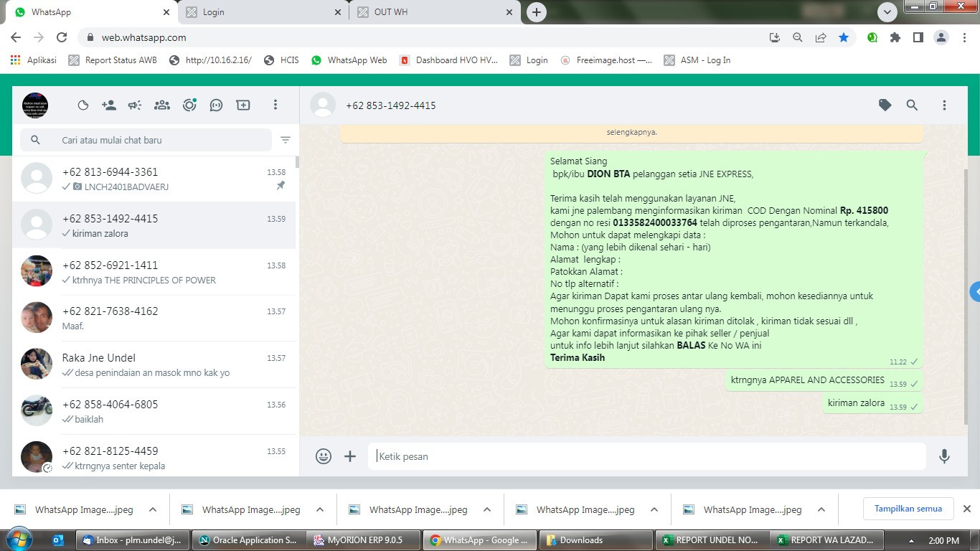Viewport: 980px width, 551px height.
Task: Open the new chat bubble icon
Action: (x=217, y=105)
